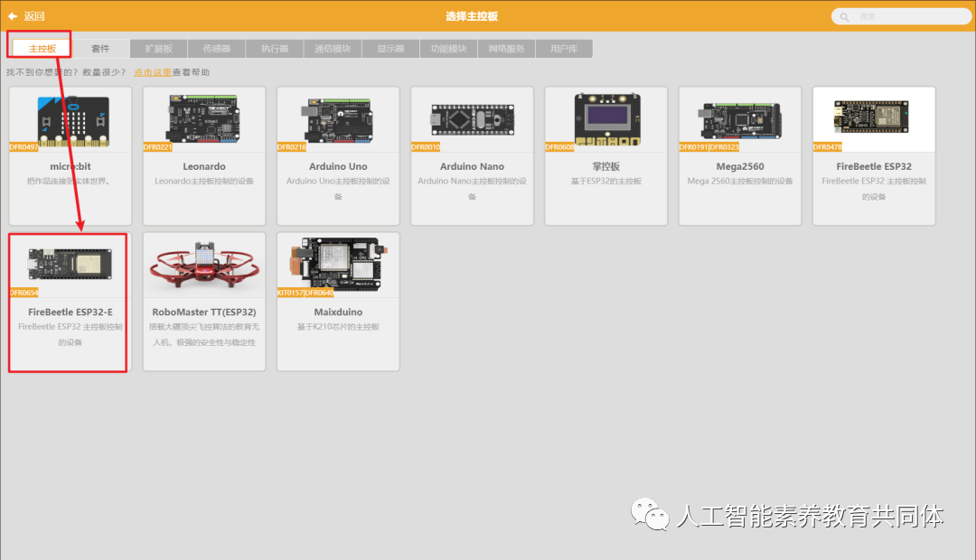Viewport: 976px width, 560px height.
Task: Click the DFR0221 product tag
Action: point(157,147)
